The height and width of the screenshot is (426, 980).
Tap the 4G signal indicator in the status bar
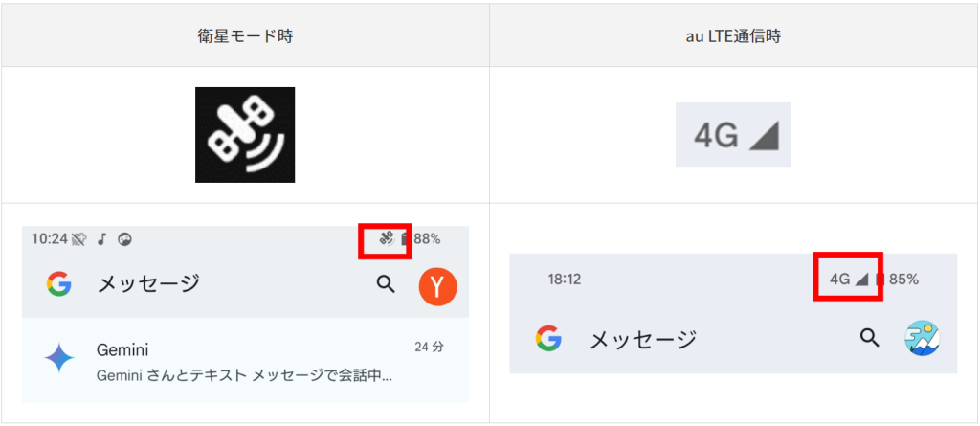[848, 280]
